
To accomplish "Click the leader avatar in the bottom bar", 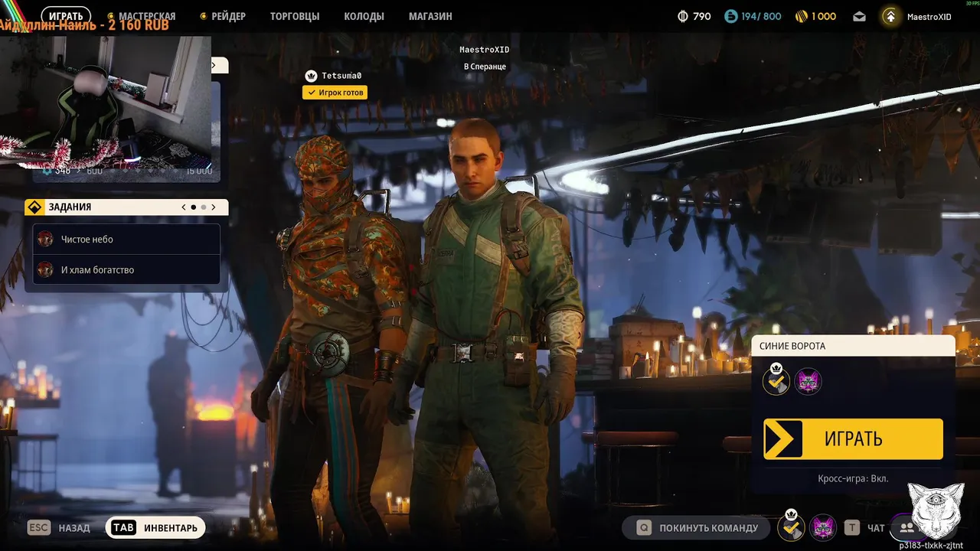I will [x=792, y=527].
